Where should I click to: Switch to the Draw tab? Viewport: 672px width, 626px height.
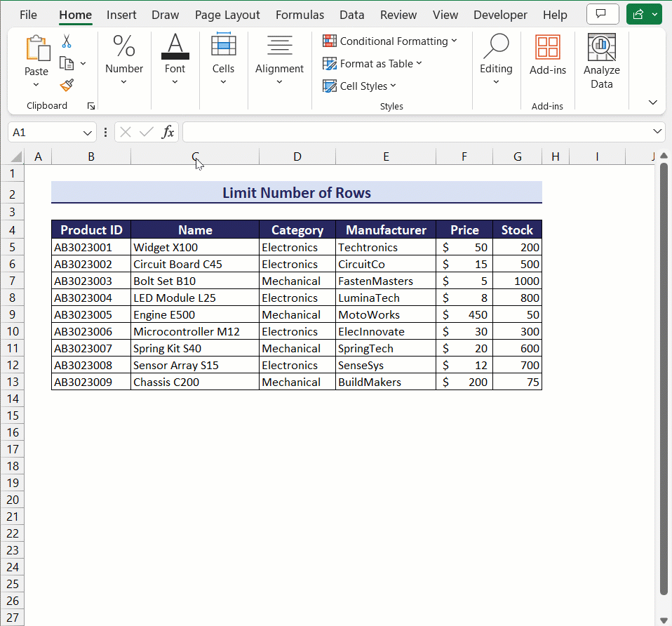pos(165,15)
